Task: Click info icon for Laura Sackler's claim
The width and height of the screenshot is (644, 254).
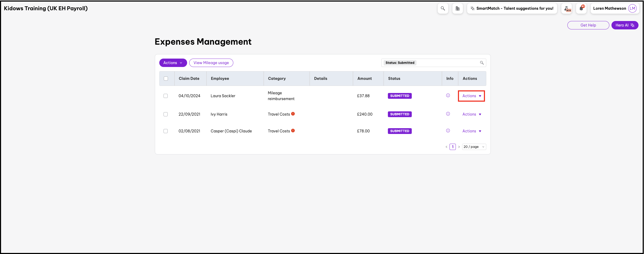Action: tap(448, 96)
